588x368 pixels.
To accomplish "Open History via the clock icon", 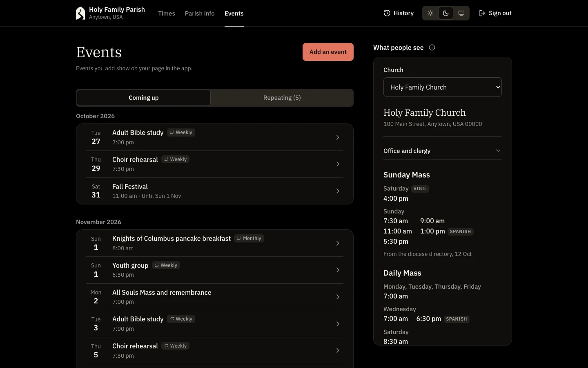I will 387,13.
